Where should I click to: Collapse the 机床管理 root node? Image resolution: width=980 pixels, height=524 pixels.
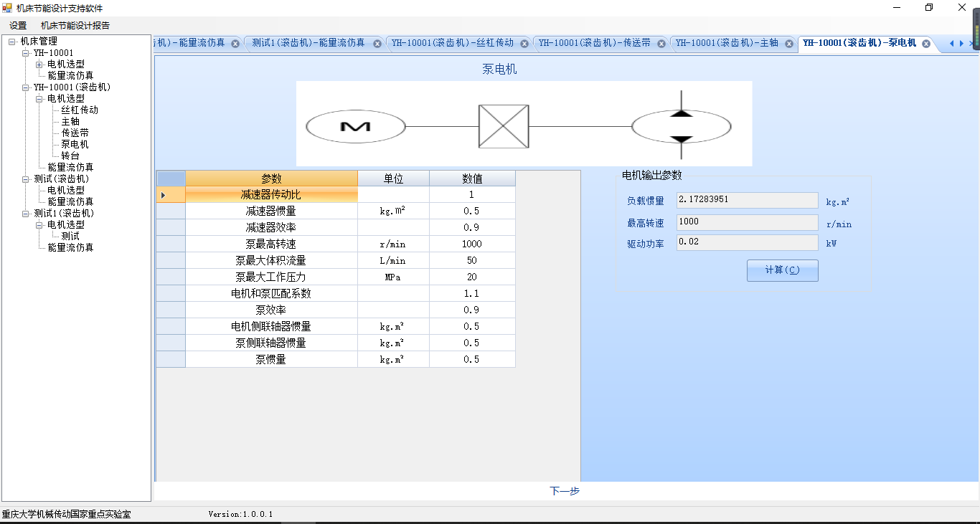(12, 42)
